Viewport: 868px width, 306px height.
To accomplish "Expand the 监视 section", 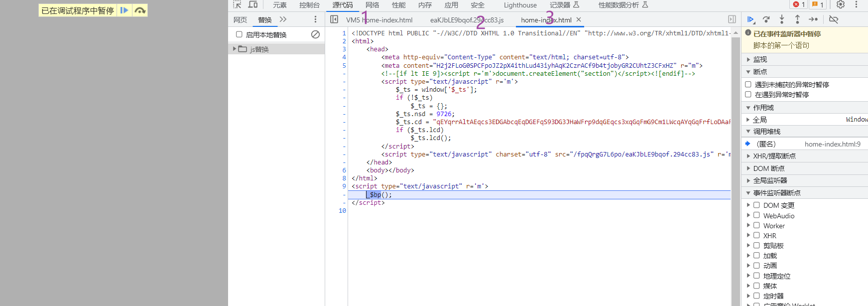I will click(804, 59).
